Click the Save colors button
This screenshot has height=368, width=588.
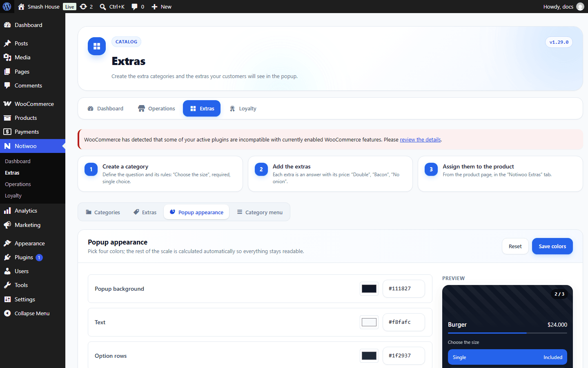tap(552, 246)
